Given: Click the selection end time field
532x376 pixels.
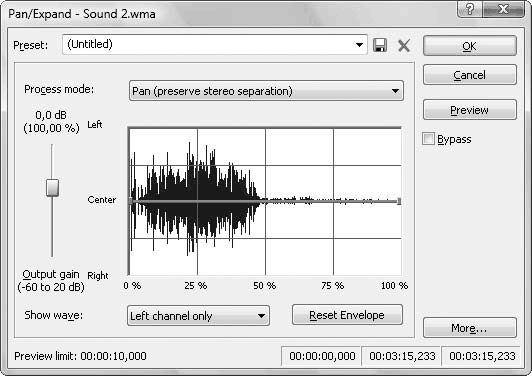Looking at the screenshot, I should 402,356.
